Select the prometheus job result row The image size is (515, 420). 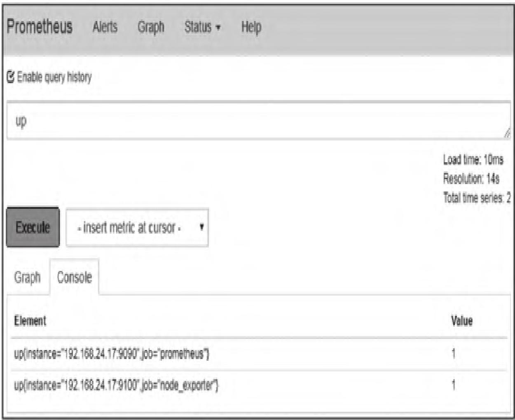112,354
